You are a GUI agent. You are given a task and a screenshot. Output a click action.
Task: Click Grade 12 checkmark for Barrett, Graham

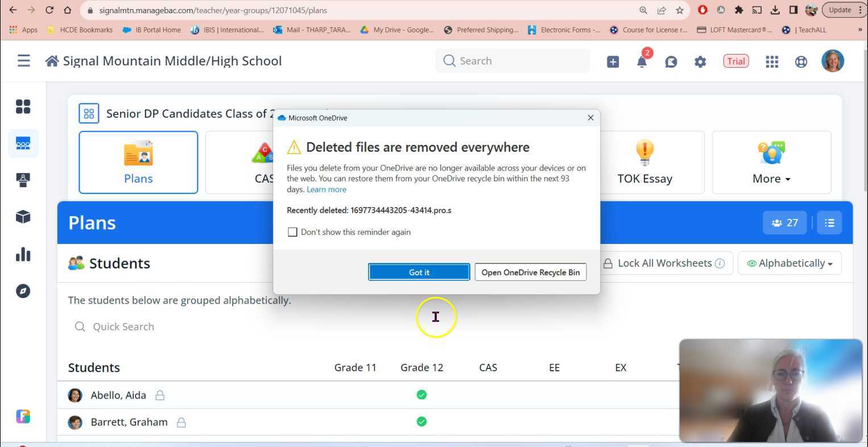421,422
